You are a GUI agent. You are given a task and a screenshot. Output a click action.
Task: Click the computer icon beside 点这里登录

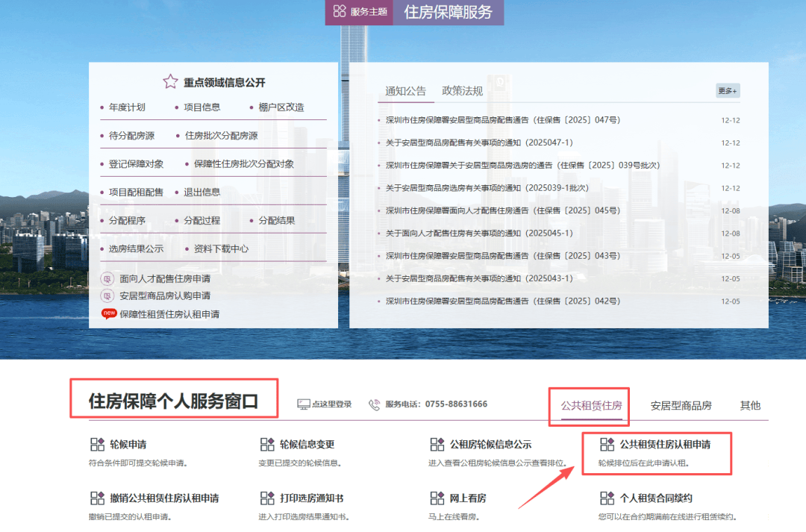(x=302, y=403)
